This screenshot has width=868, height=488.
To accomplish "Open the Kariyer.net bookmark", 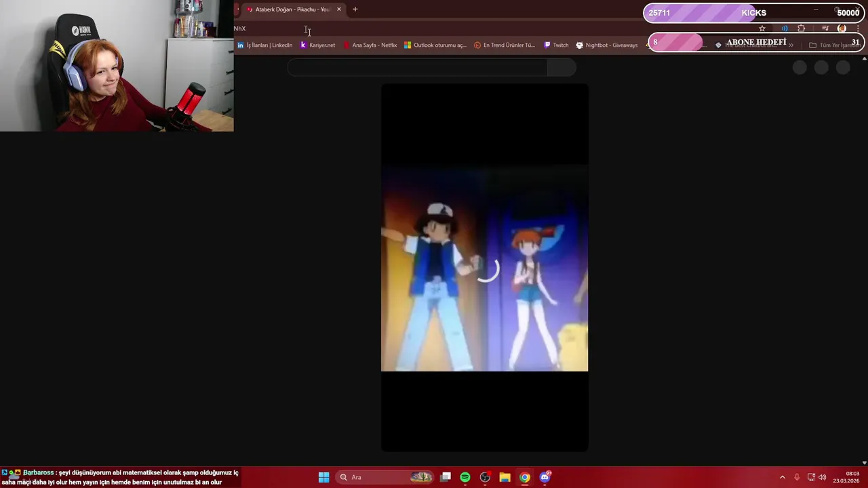I will click(x=317, y=45).
